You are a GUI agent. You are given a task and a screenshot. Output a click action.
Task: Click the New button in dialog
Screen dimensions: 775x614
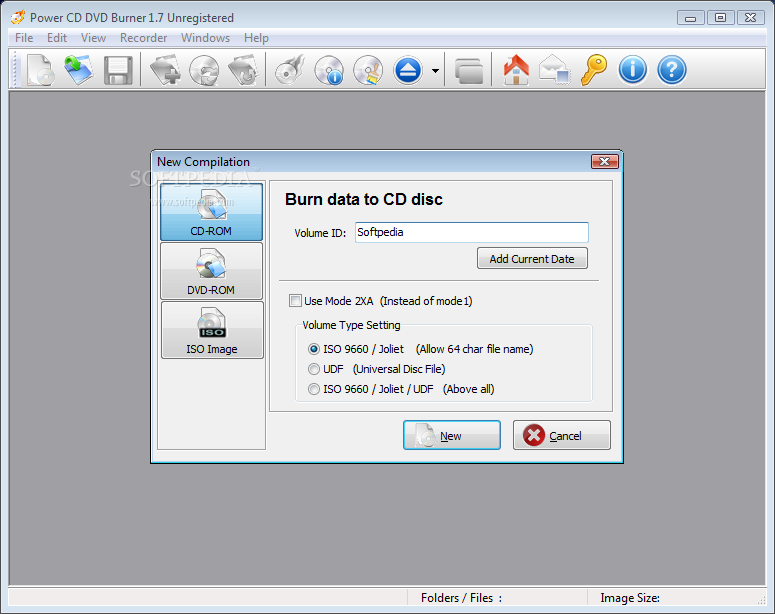click(x=452, y=435)
